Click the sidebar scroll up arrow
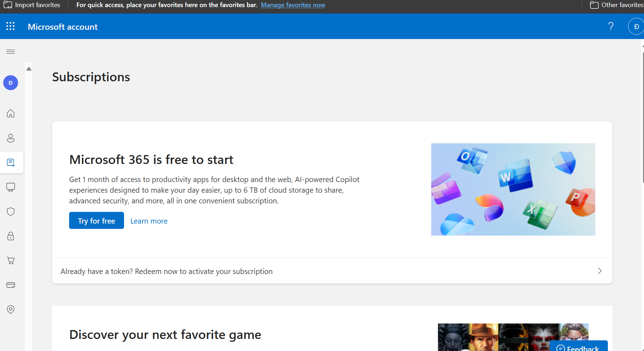This screenshot has height=351, width=644. [29, 69]
